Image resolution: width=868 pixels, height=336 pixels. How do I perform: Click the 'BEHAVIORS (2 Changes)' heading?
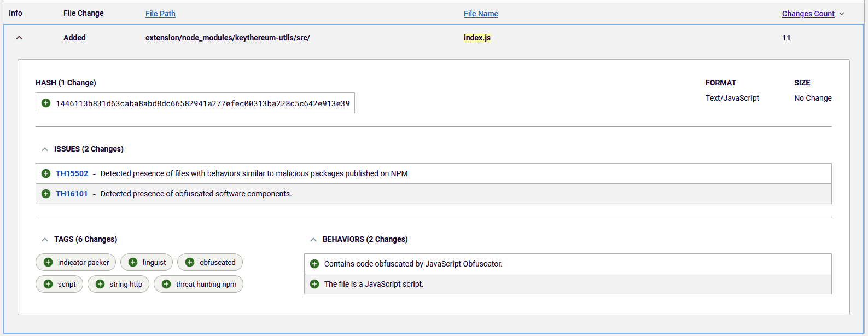point(365,239)
